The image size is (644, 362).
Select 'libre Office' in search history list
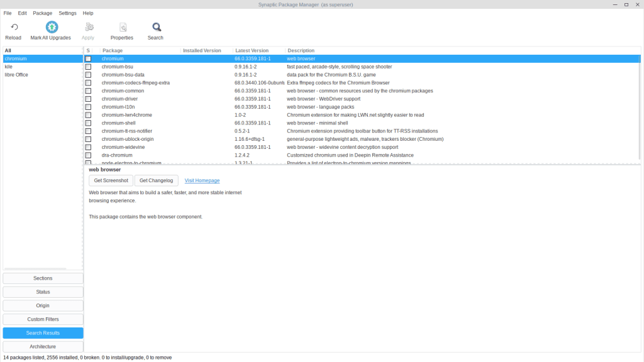43,75
